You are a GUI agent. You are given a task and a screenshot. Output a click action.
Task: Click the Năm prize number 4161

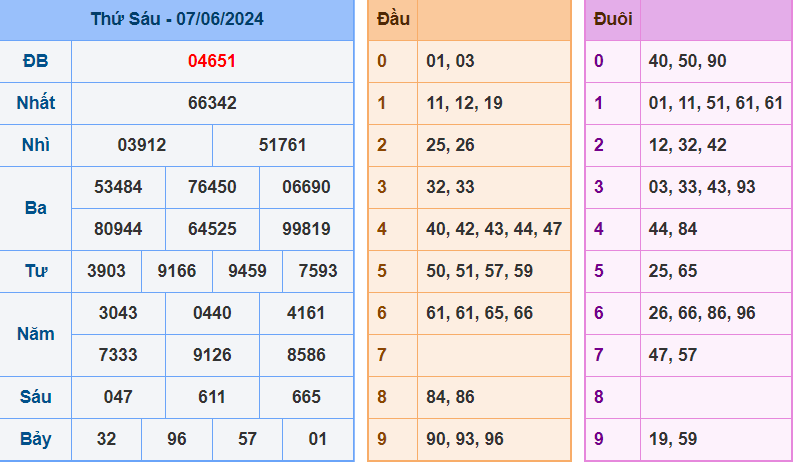306,313
